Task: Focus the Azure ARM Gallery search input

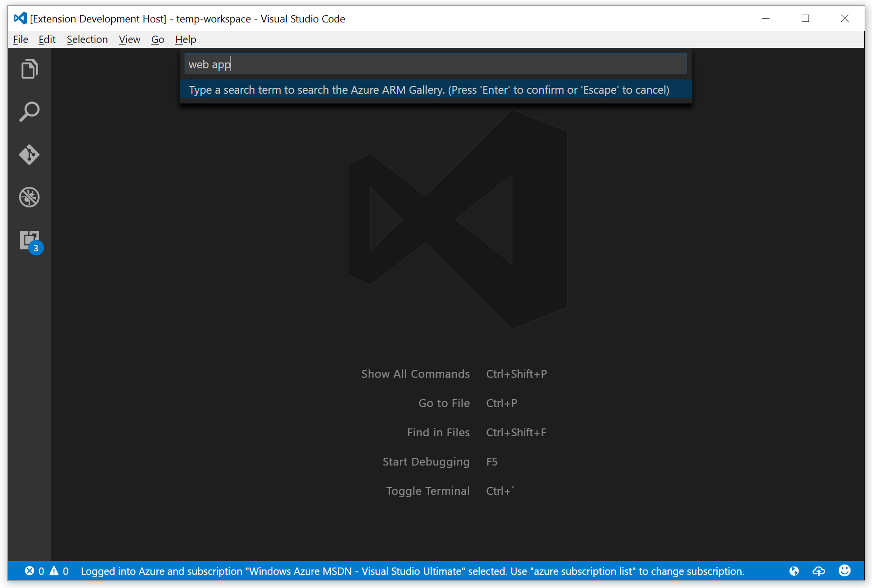Action: coord(436,64)
